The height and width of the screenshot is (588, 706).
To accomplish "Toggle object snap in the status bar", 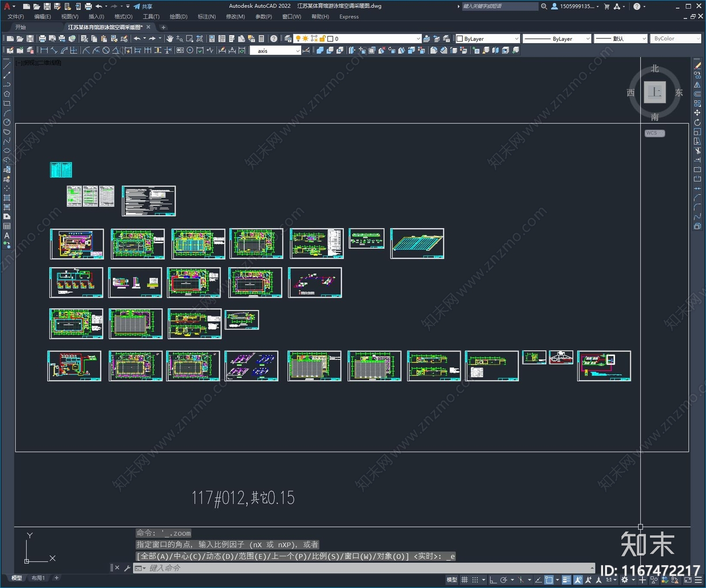I will [x=549, y=580].
